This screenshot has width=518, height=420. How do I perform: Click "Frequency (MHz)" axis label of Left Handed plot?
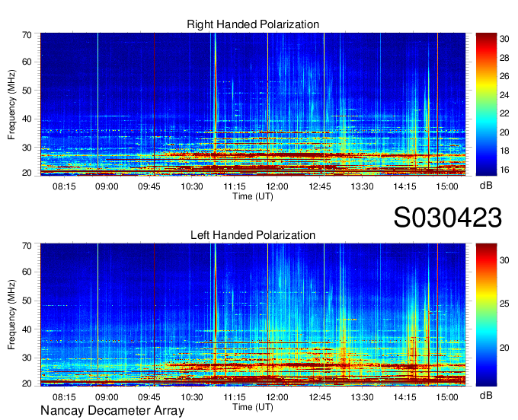click(x=11, y=315)
